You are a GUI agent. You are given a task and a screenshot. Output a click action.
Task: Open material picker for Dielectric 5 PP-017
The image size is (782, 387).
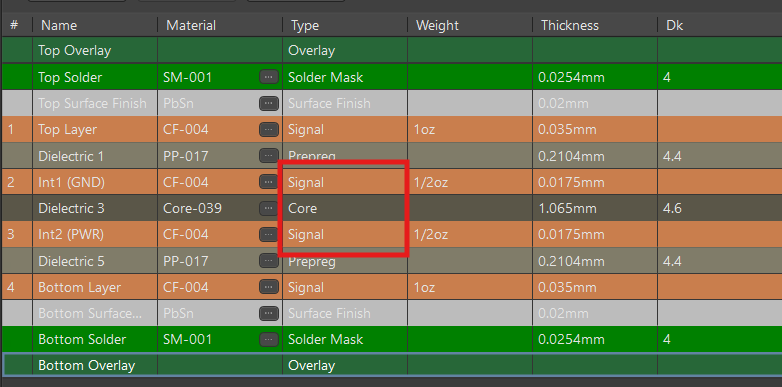point(269,261)
